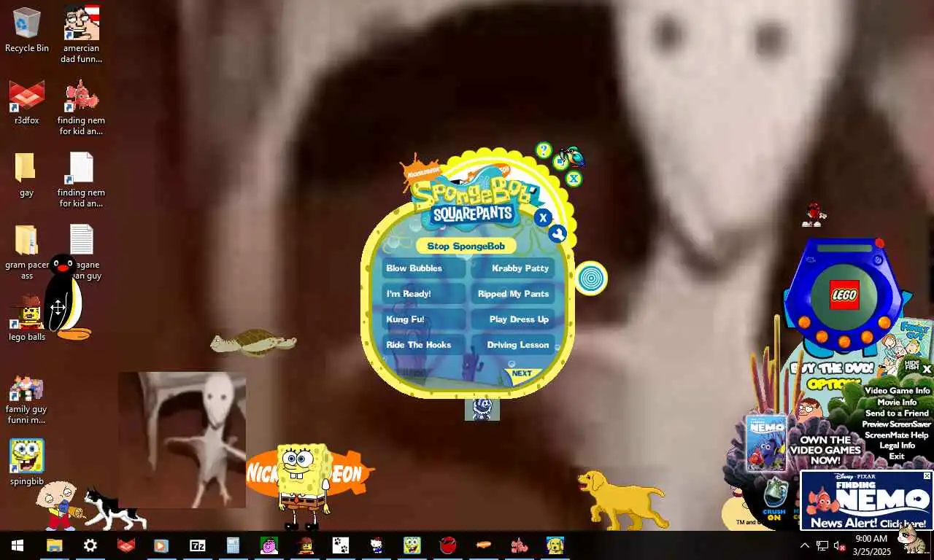Pick the Kung Fu! action
Screen dimensions: 934x560
pyautogui.click(x=424, y=319)
